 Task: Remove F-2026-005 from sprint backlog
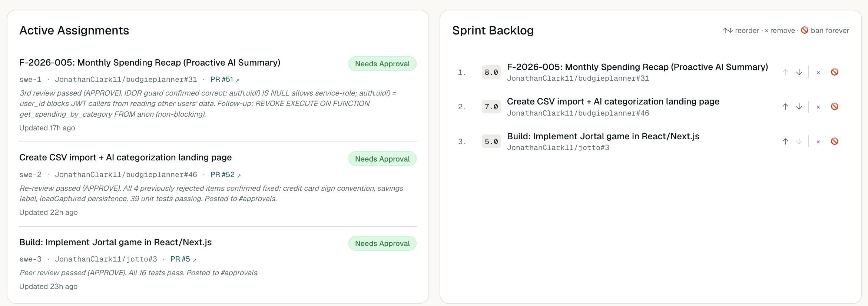click(818, 73)
